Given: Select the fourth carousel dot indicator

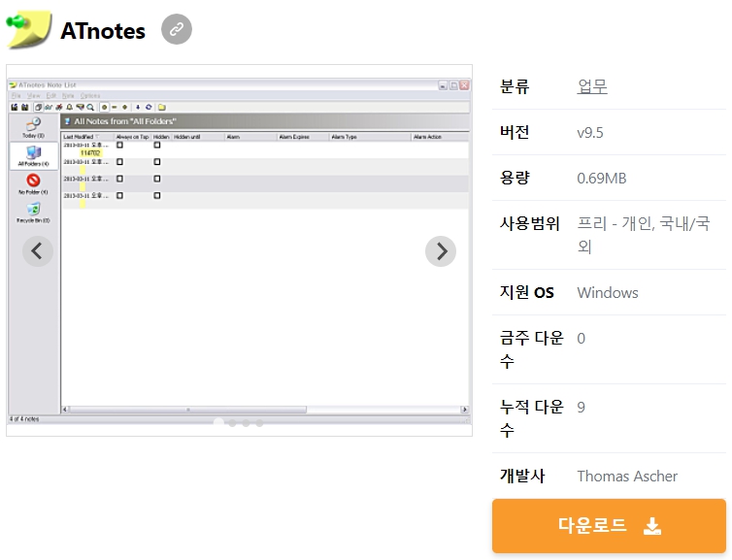Looking at the screenshot, I should pyautogui.click(x=259, y=423).
